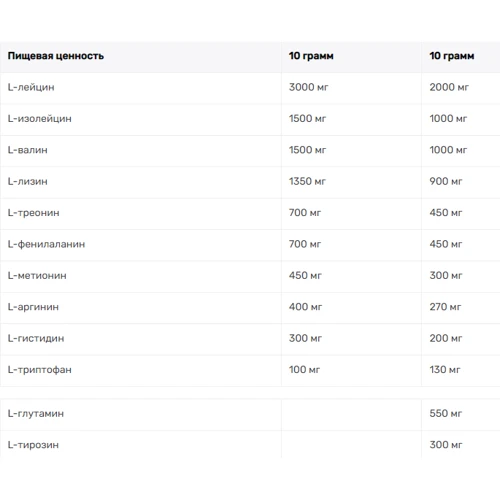Click the L-валин row label
500x500 pixels.
28,150
